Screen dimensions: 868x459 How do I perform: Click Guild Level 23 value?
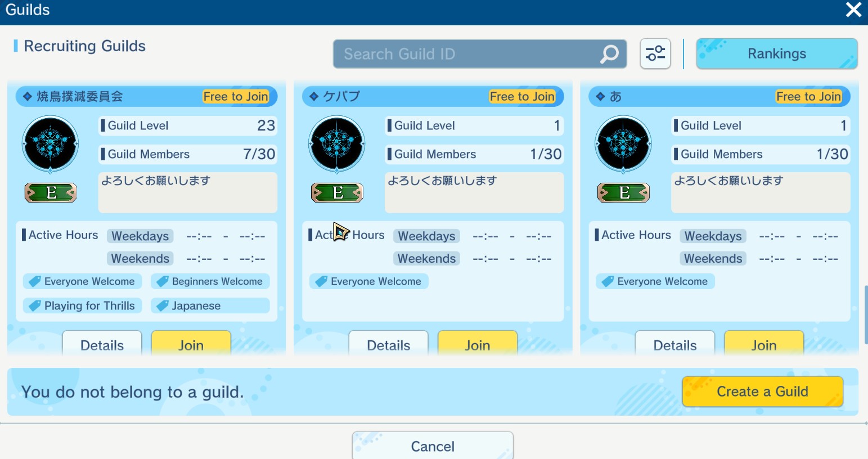pos(266,125)
